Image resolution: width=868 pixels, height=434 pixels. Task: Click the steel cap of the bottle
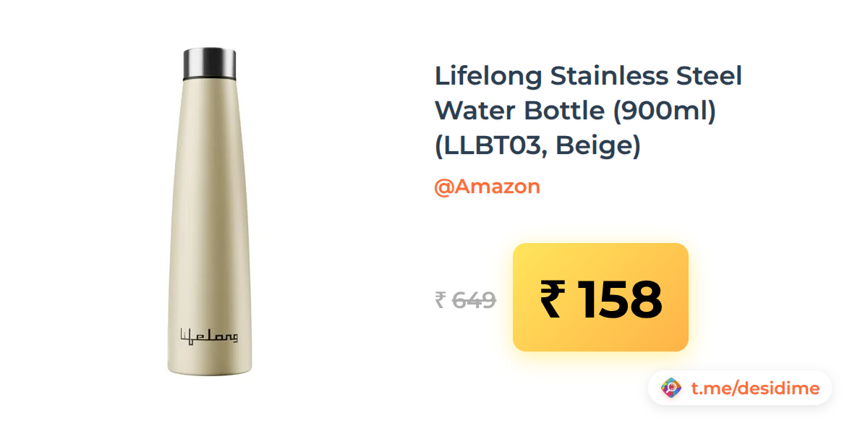pyautogui.click(x=210, y=63)
